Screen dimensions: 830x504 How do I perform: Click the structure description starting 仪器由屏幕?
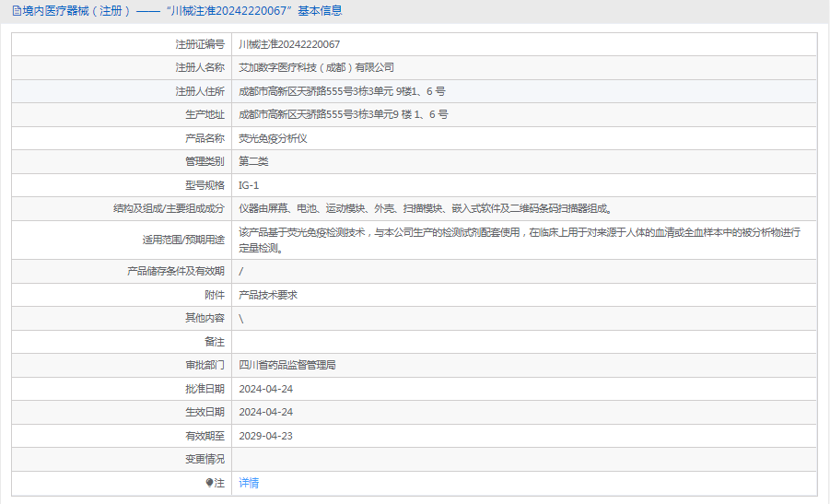click(427, 208)
